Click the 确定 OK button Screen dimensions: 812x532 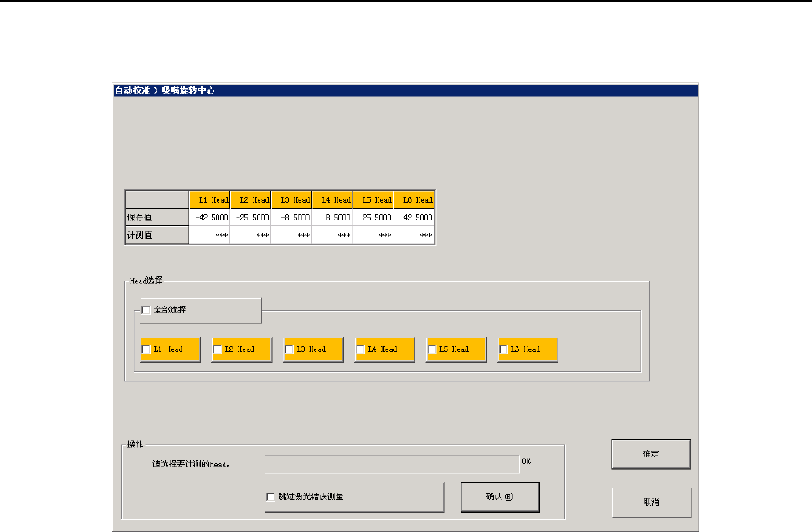coord(651,454)
